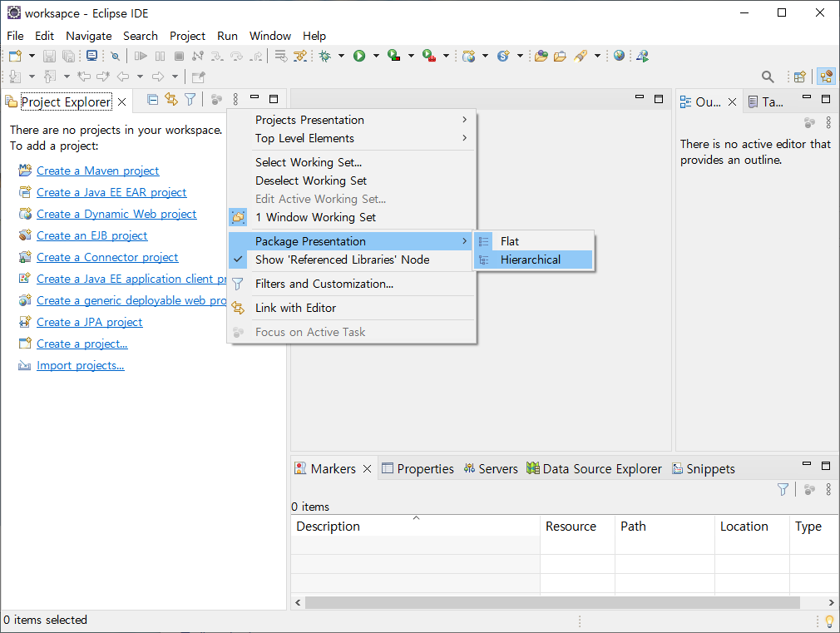This screenshot has width=840, height=633.
Task: Switch to the Properties tab
Action: tap(418, 469)
